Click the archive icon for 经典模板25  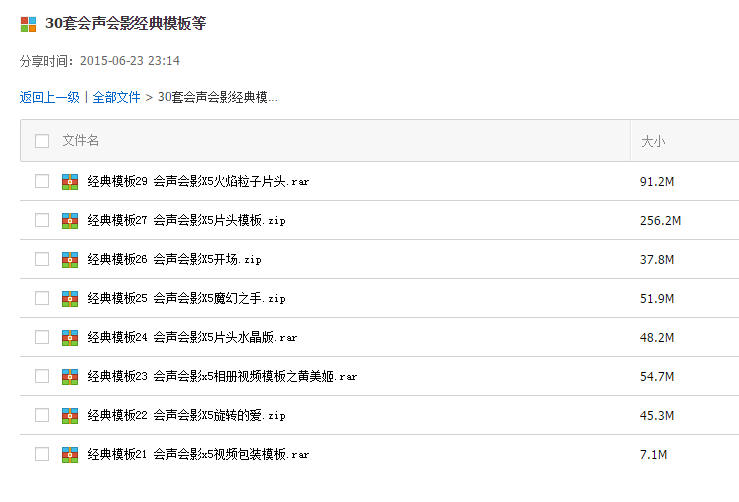click(x=70, y=299)
